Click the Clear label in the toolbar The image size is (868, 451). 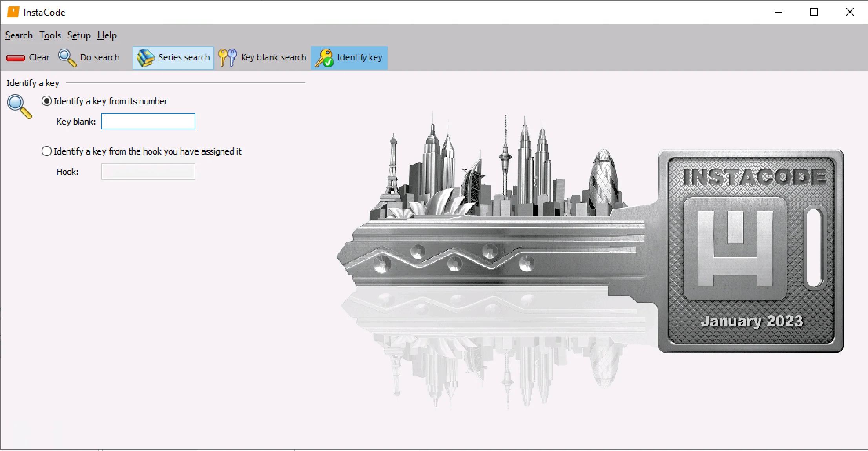39,57
